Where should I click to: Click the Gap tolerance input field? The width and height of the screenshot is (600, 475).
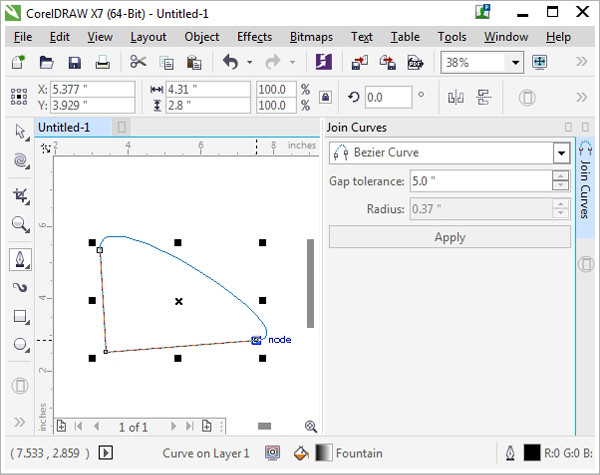click(x=481, y=181)
